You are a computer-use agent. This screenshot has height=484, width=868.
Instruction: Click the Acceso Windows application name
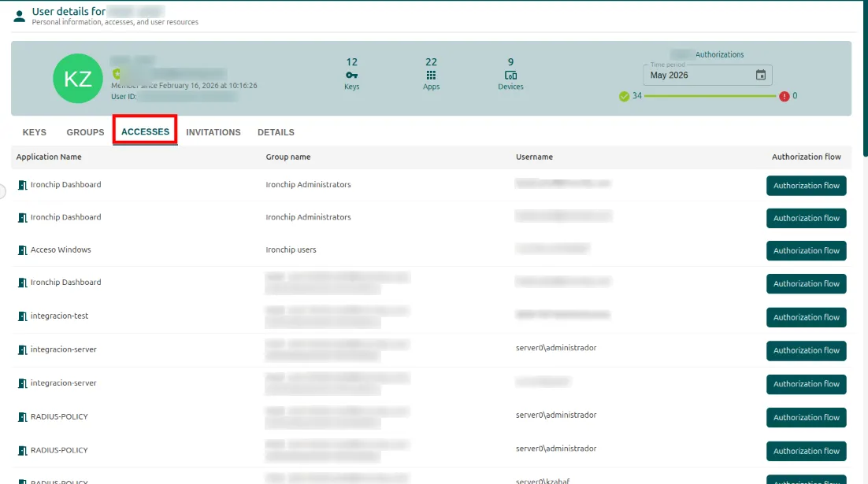61,250
